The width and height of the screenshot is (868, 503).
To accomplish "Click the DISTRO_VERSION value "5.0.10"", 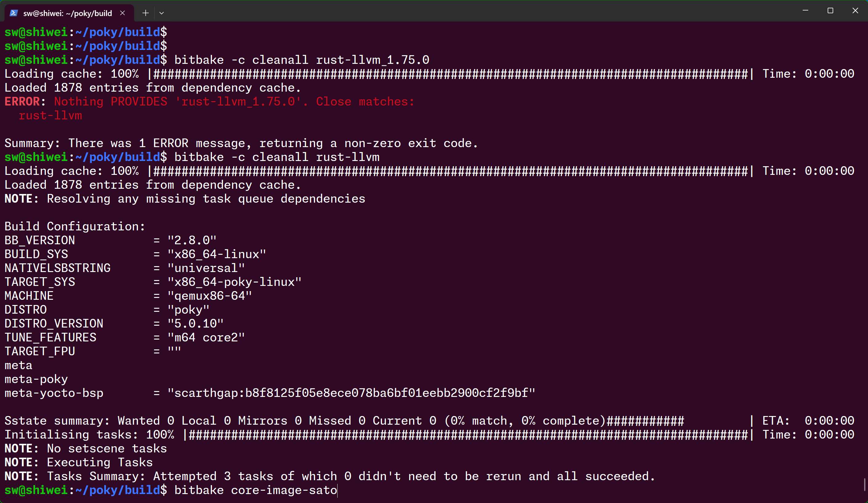I will coord(196,324).
